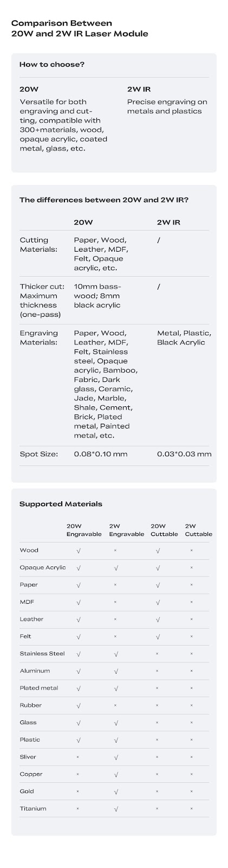Click the Titanium 2W Engravable check mark

116,809
